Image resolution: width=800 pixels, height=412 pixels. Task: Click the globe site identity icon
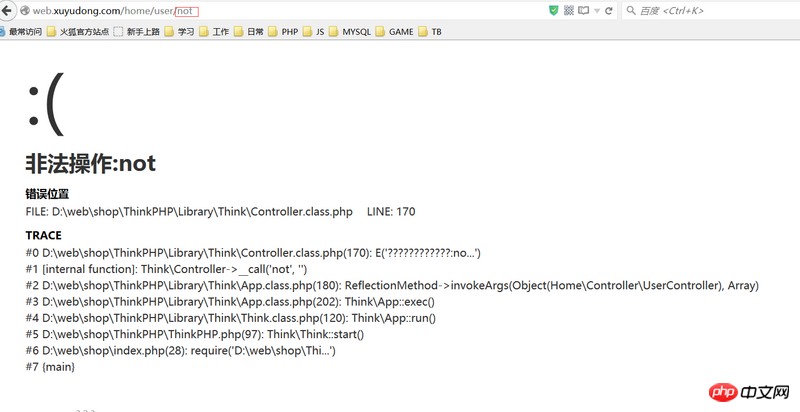24,11
